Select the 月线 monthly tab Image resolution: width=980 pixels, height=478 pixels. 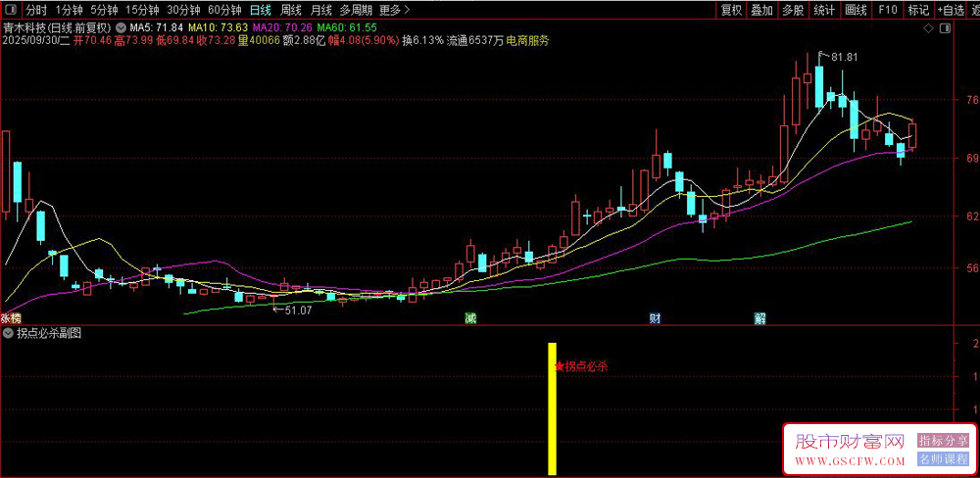[x=321, y=10]
